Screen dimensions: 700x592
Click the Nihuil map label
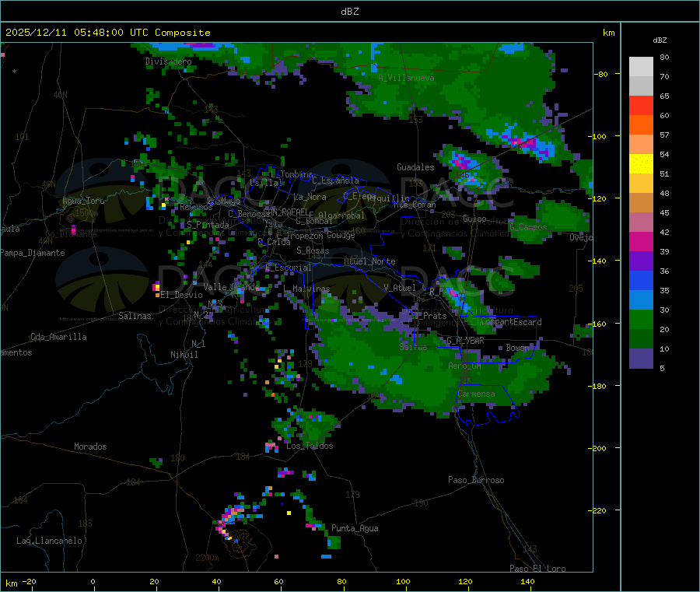(x=184, y=355)
